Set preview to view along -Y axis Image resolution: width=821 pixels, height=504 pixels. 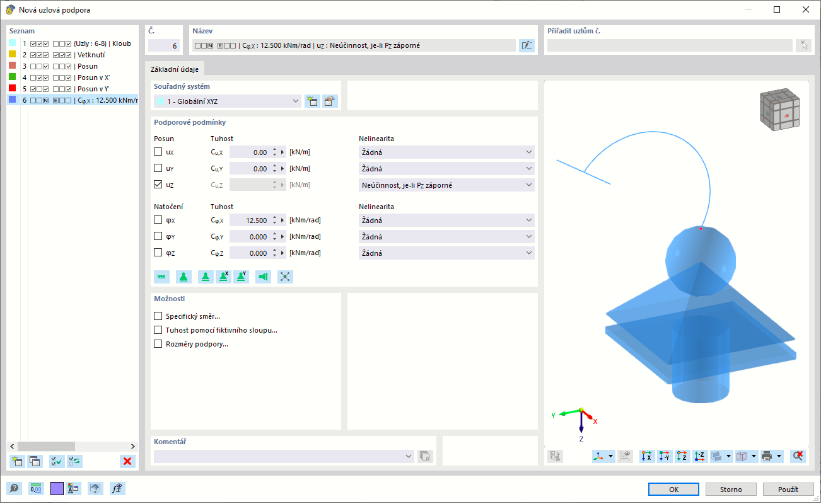665,456
